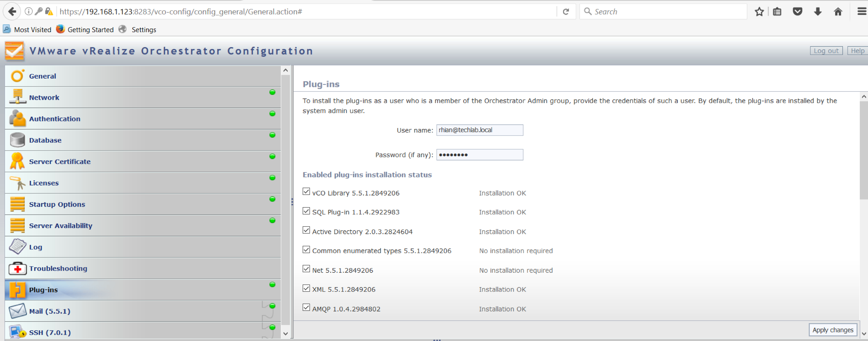Reload the page with refresh icon
868x341 pixels.
pyautogui.click(x=566, y=12)
